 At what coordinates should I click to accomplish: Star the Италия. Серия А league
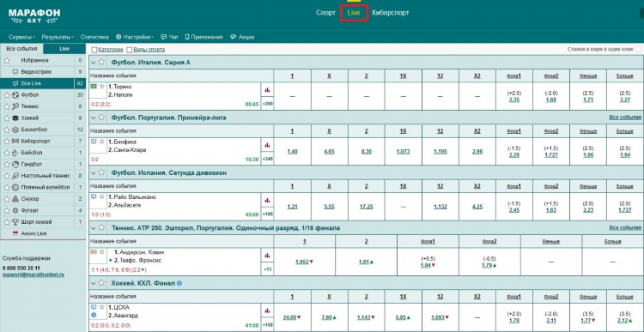point(101,63)
